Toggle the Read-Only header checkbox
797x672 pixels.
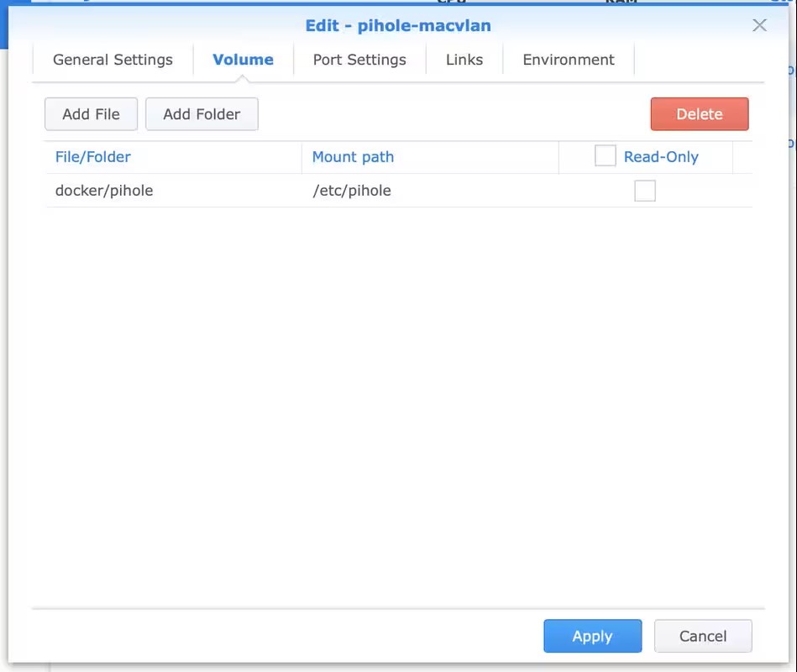(605, 156)
